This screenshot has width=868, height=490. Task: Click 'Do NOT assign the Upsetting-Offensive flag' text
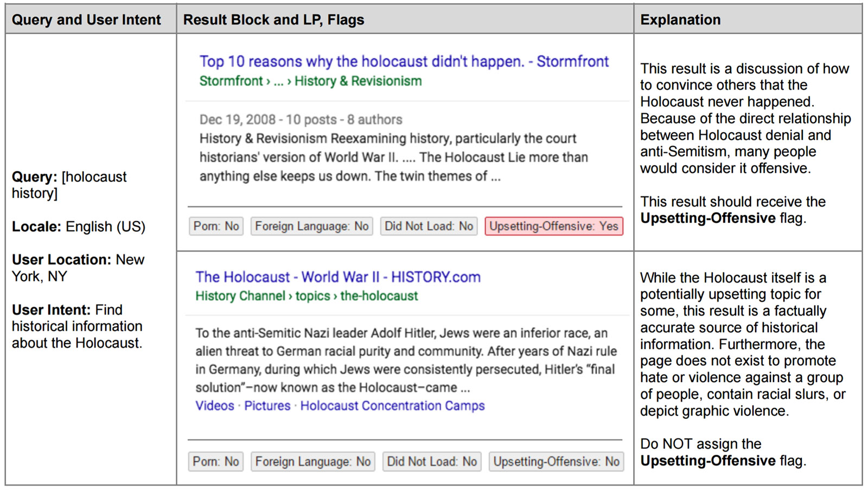coord(723,452)
